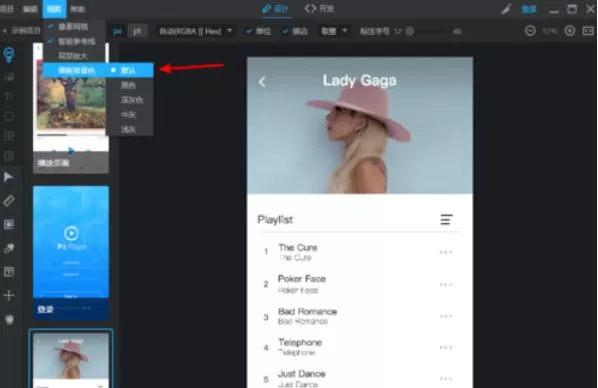Select the arrow pointer tool in left toolbar
Image resolution: width=598 pixels, height=388 pixels.
8,177
